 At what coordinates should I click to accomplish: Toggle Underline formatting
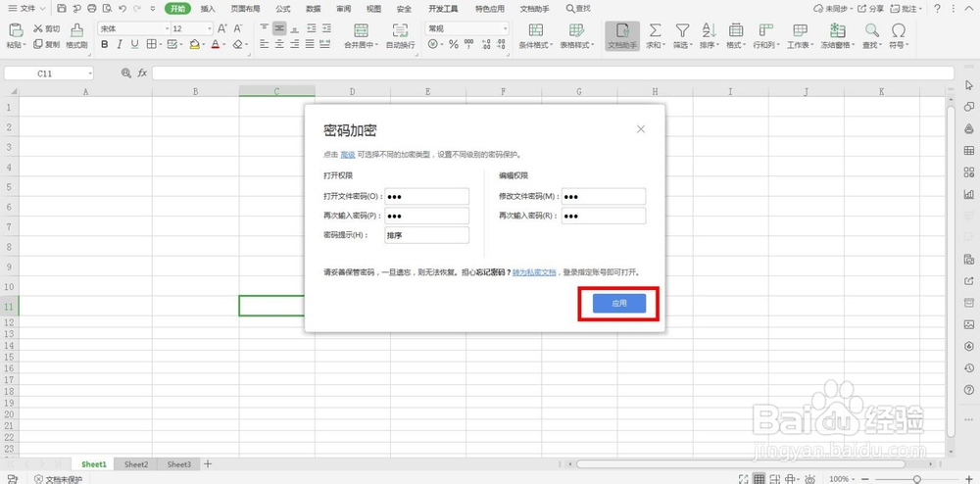(134, 44)
